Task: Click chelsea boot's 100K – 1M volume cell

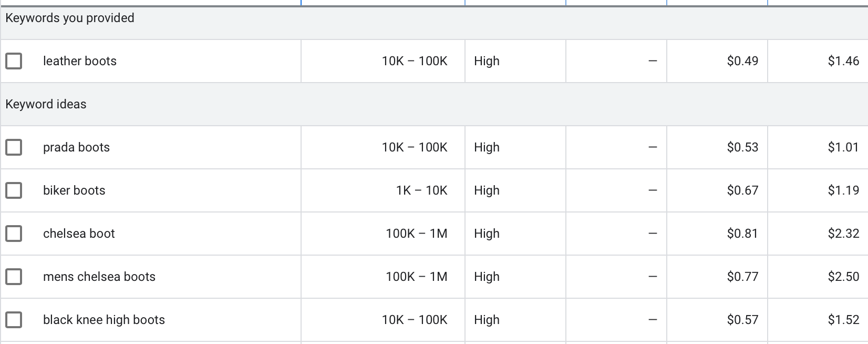Action: 416,234
